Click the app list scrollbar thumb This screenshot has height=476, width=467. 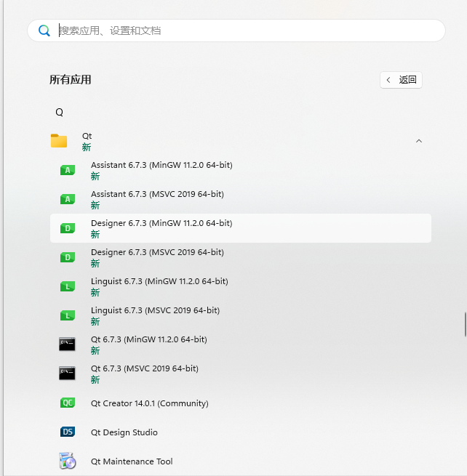[465, 324]
